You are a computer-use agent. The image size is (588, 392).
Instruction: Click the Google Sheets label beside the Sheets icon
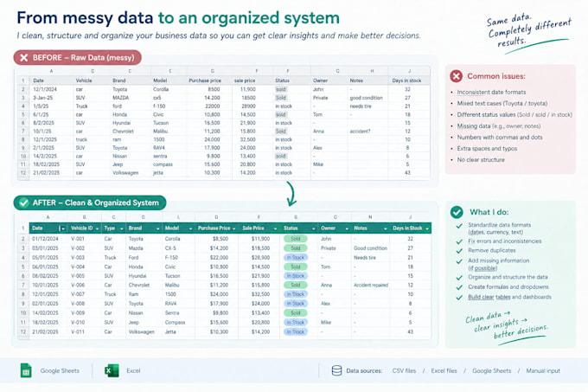pyautogui.click(x=60, y=370)
